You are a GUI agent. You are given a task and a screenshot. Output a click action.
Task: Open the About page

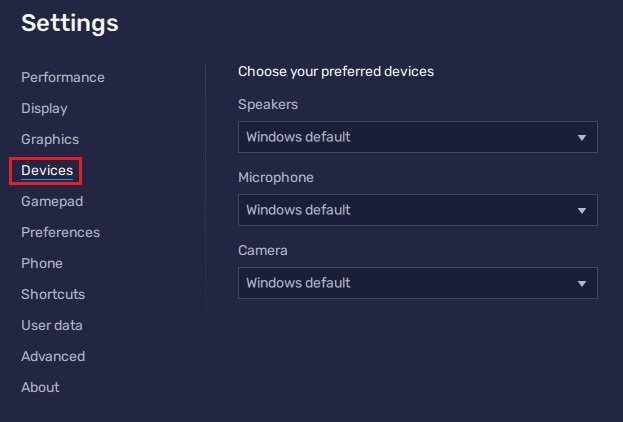40,387
